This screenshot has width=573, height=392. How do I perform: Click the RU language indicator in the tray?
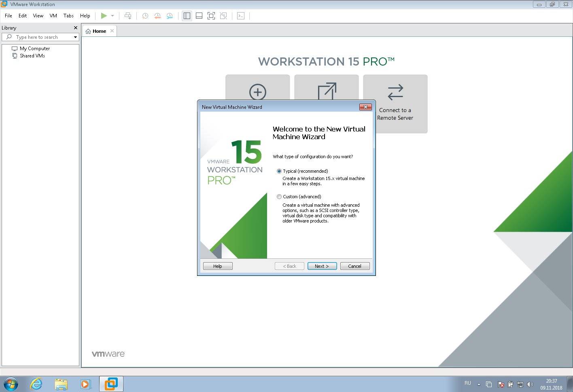(x=468, y=383)
